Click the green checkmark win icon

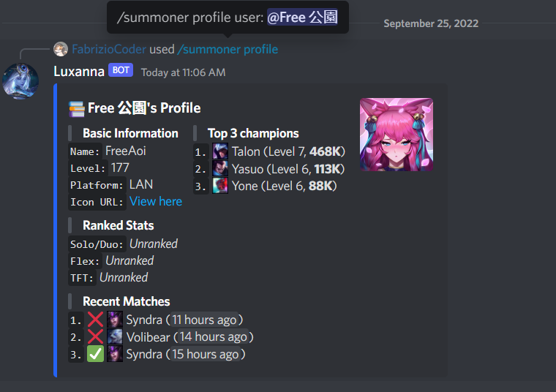[x=95, y=354]
